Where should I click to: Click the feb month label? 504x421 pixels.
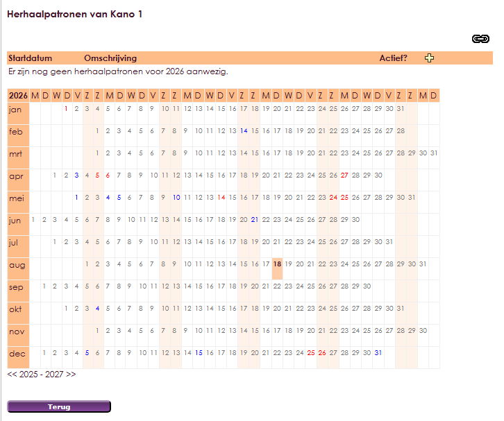coord(16,132)
